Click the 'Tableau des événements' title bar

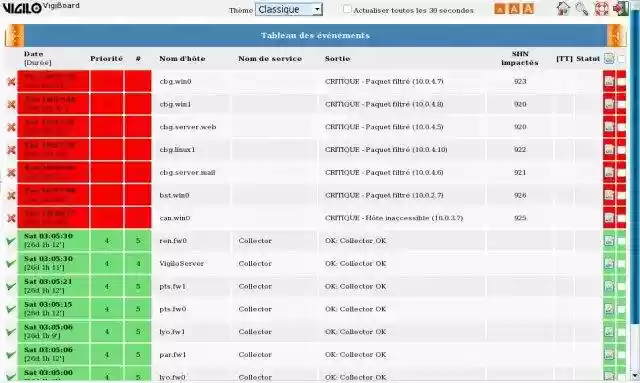(315, 36)
